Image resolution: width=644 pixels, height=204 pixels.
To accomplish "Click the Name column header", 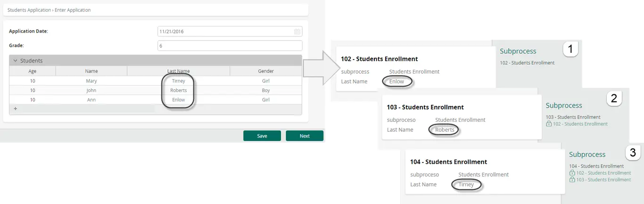I will [x=91, y=71].
